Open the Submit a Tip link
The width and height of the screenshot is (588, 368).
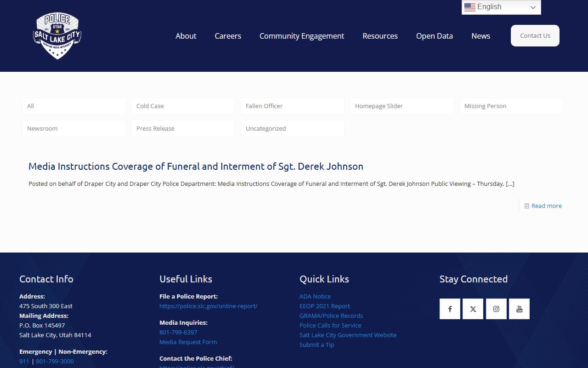pyautogui.click(x=317, y=345)
